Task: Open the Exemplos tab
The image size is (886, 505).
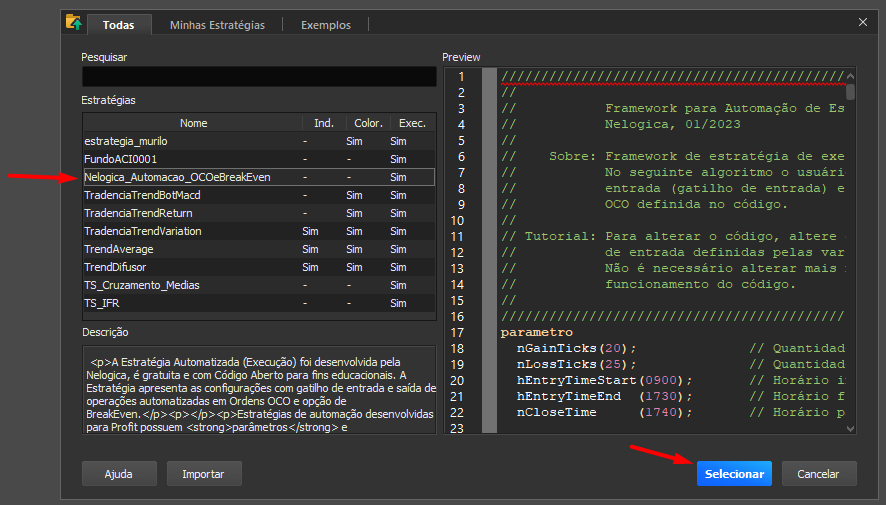Action: tap(325, 25)
